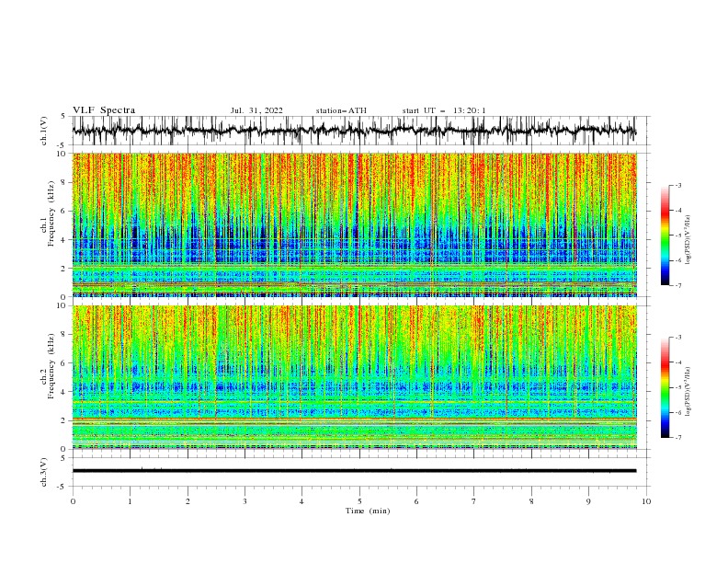Click time axis tick label "0"
Screen dimensions: 728x563
point(73,501)
